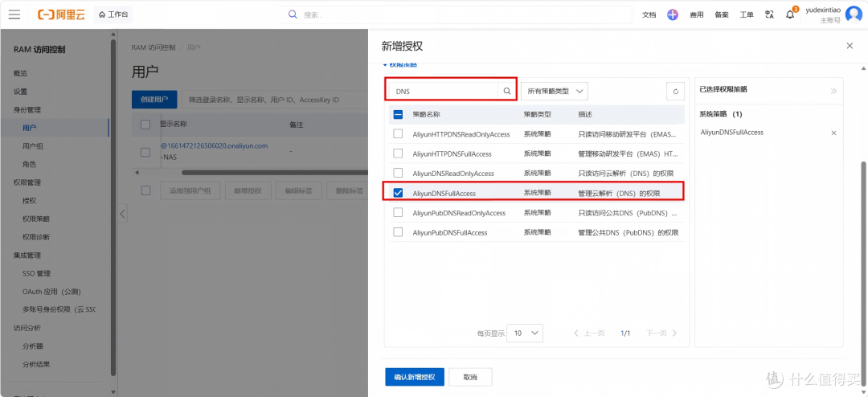Refresh the policy list
The image size is (868, 397).
[x=675, y=92]
